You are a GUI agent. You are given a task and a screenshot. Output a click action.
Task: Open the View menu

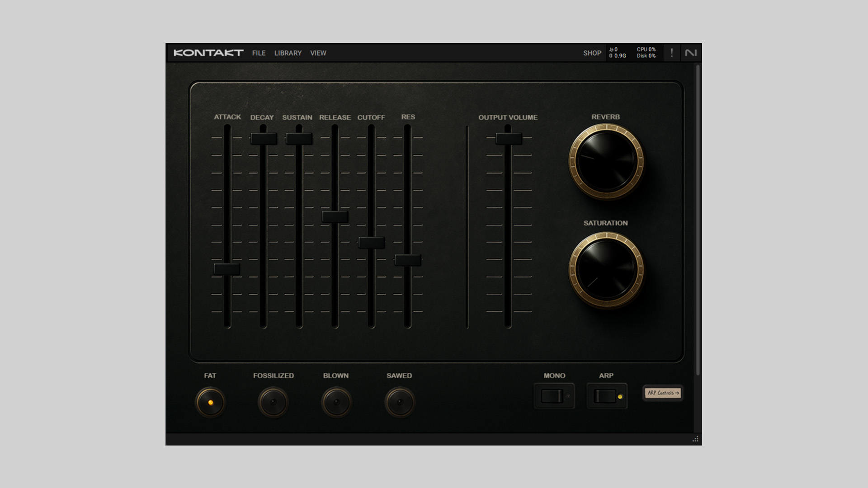tap(318, 53)
